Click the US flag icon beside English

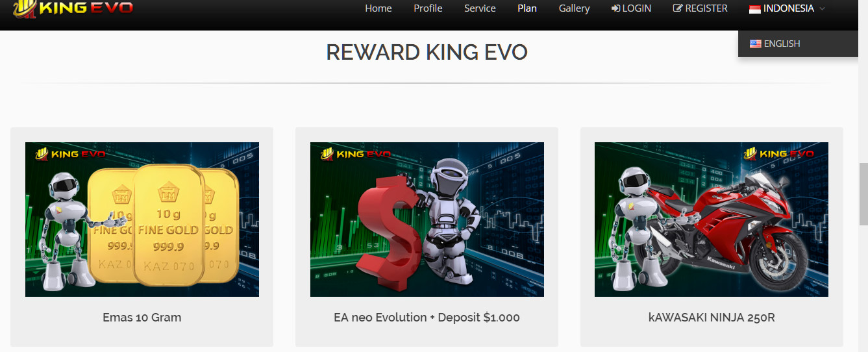coord(756,44)
